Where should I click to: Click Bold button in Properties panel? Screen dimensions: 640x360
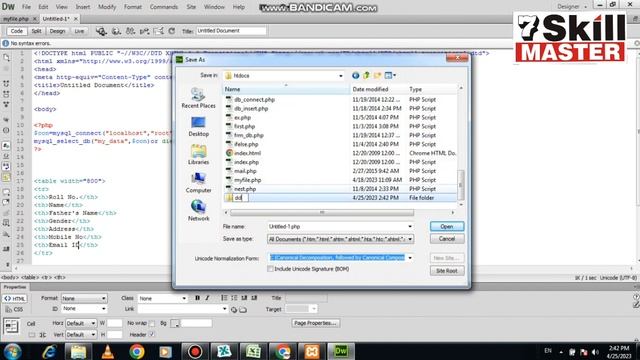[198, 298]
